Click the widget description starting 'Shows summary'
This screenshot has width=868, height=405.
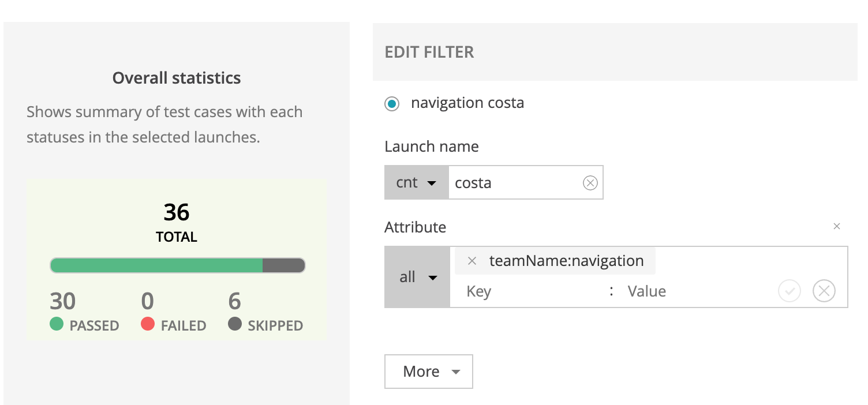164,125
